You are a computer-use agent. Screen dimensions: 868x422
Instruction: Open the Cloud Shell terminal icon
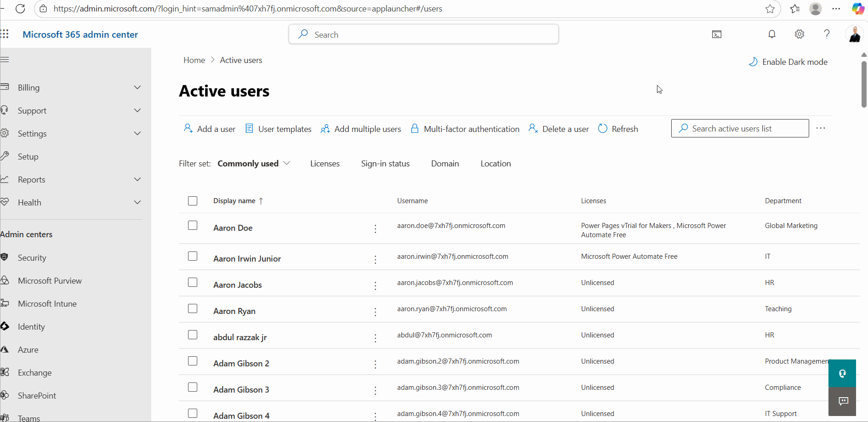point(717,34)
